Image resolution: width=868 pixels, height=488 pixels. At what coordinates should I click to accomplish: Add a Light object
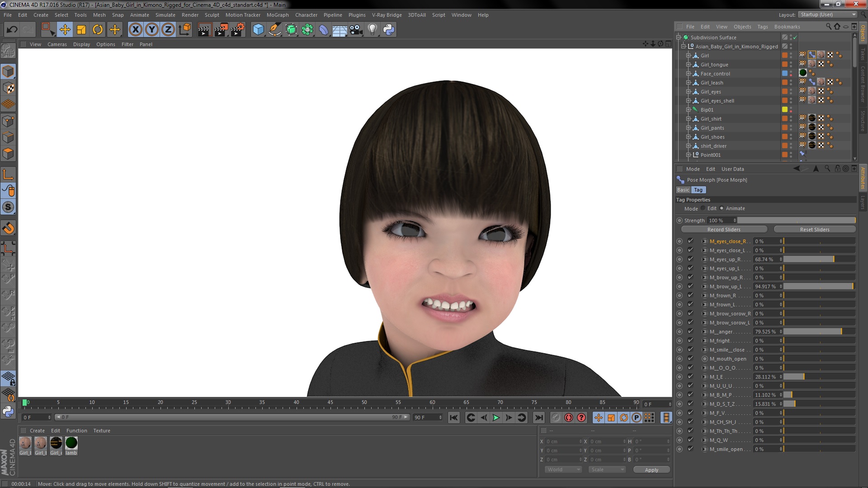pyautogui.click(x=372, y=30)
